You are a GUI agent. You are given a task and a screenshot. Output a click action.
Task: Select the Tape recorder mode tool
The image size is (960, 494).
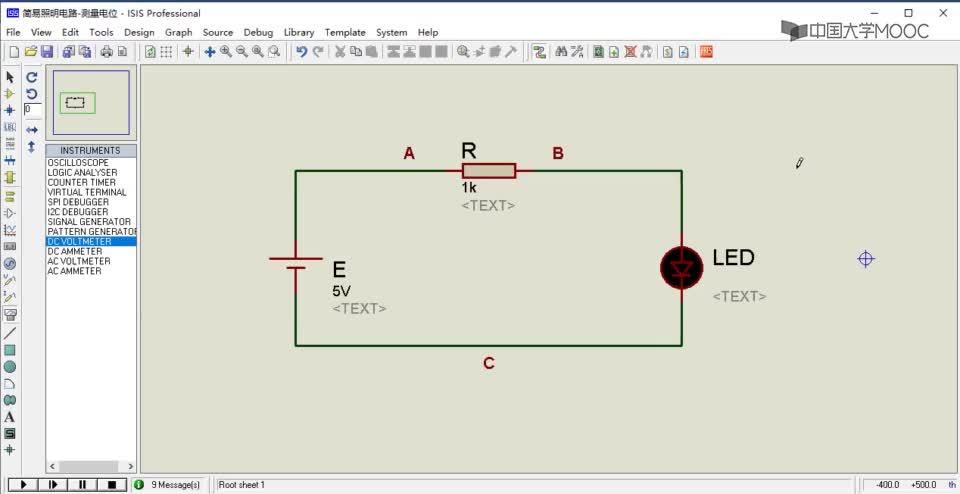[9, 247]
